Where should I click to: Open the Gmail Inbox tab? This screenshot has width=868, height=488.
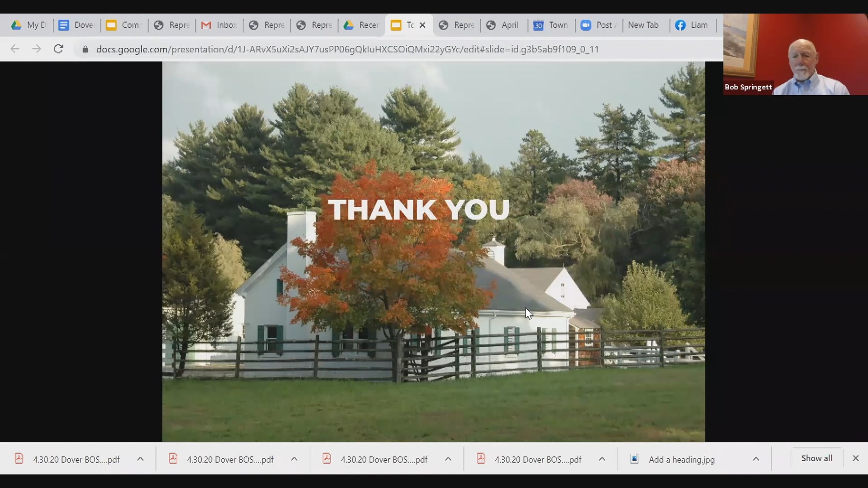[x=219, y=25]
